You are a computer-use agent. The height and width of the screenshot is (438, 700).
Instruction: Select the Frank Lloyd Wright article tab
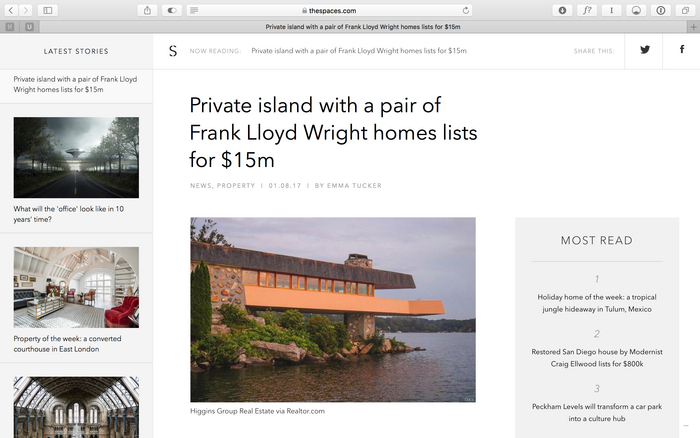point(363,27)
